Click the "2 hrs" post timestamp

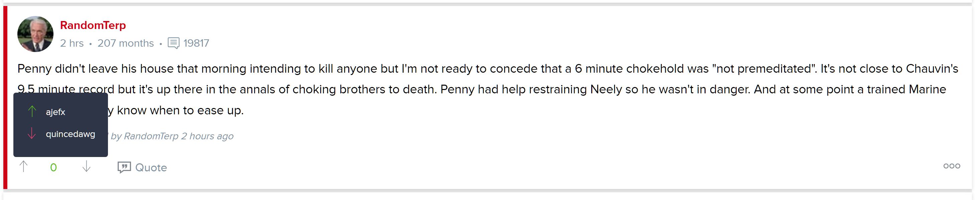pyautogui.click(x=72, y=43)
